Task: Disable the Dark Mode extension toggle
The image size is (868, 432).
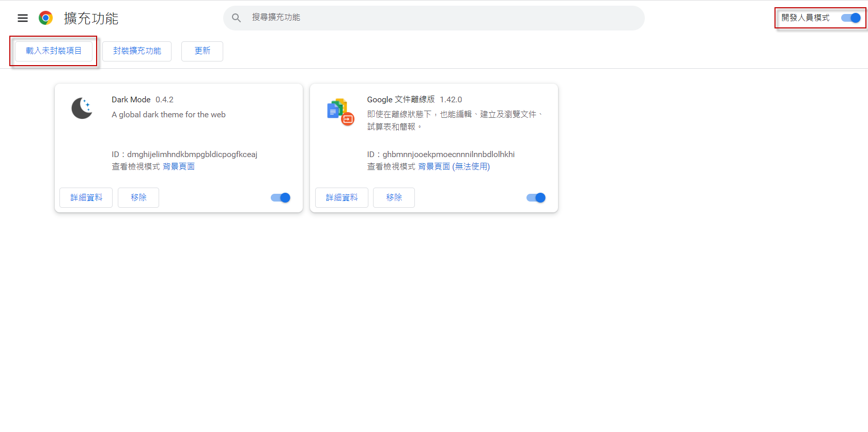Action: 281,197
